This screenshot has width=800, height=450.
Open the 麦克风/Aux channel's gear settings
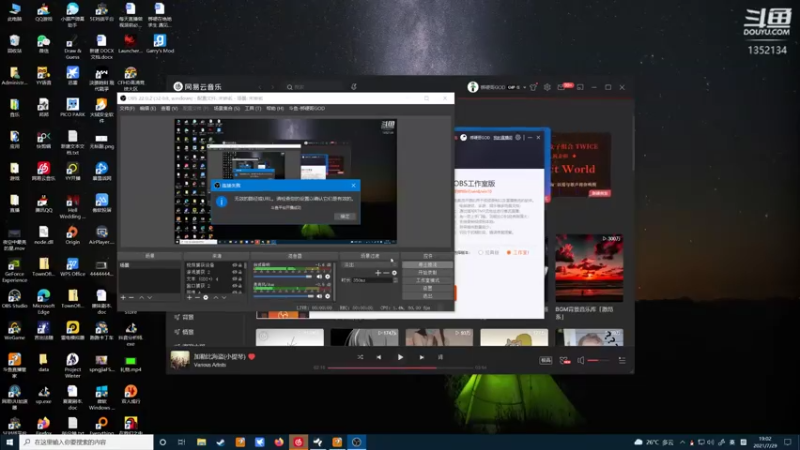pyautogui.click(x=328, y=296)
